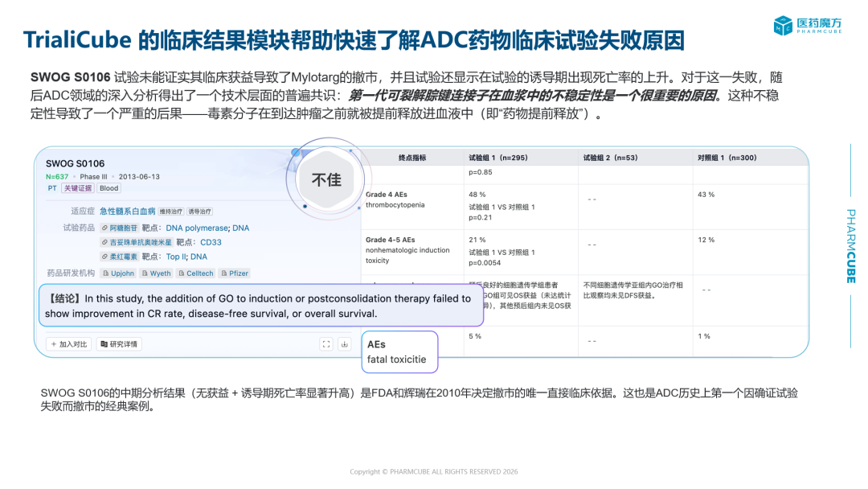Click the p=0.0054 value

[485, 262]
